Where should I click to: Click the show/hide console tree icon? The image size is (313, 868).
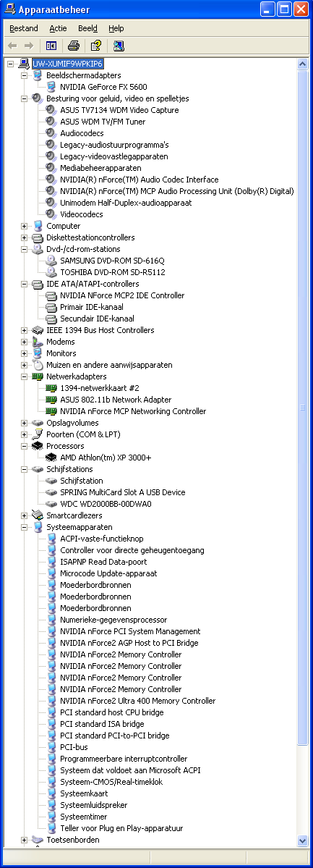coord(51,46)
